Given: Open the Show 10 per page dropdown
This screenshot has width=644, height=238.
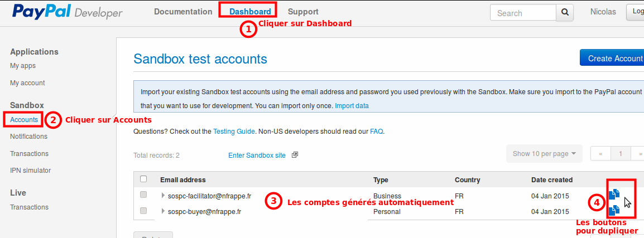Looking at the screenshot, I should click(544, 154).
